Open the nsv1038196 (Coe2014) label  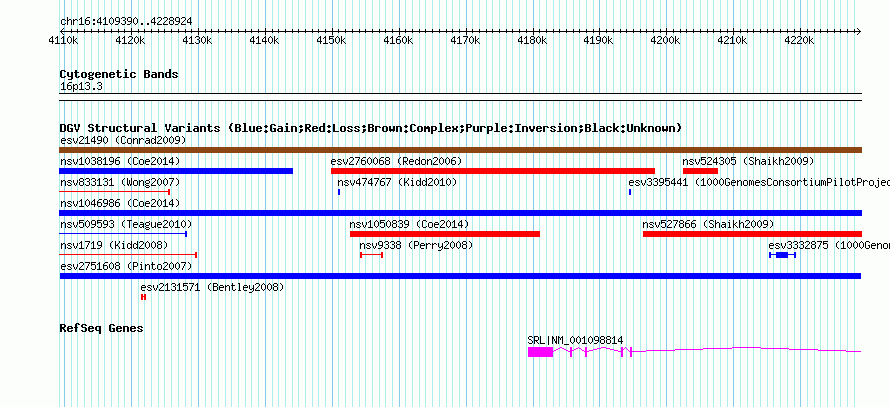coord(120,161)
